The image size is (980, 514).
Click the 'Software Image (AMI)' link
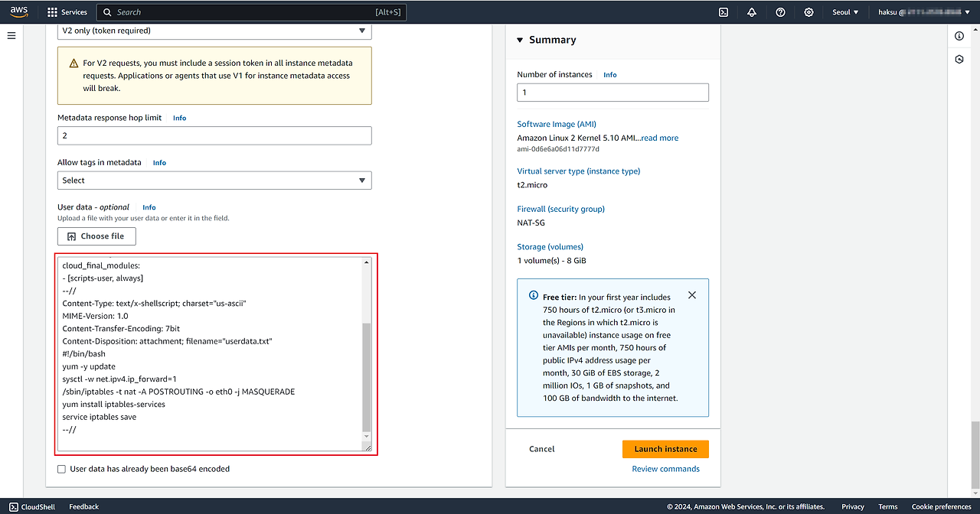coord(556,124)
